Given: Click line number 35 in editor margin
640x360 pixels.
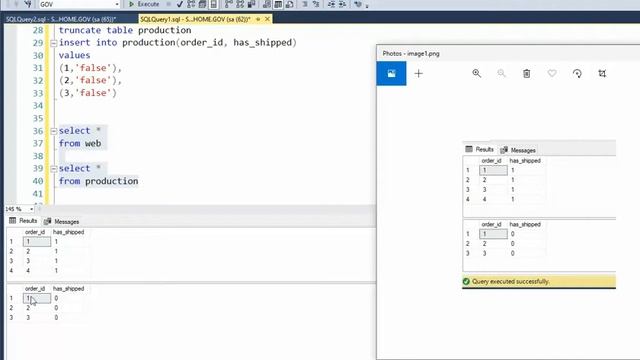Looking at the screenshot, I should [x=38, y=118].
